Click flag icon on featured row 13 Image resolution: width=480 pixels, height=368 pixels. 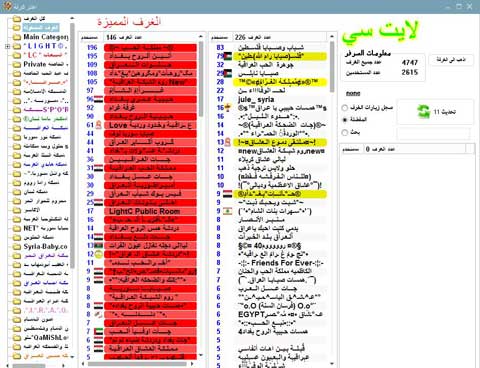98,246
